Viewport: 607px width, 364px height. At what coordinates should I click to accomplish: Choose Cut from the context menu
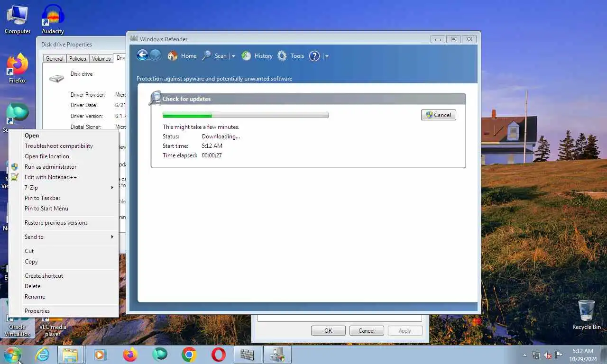pyautogui.click(x=64, y=251)
